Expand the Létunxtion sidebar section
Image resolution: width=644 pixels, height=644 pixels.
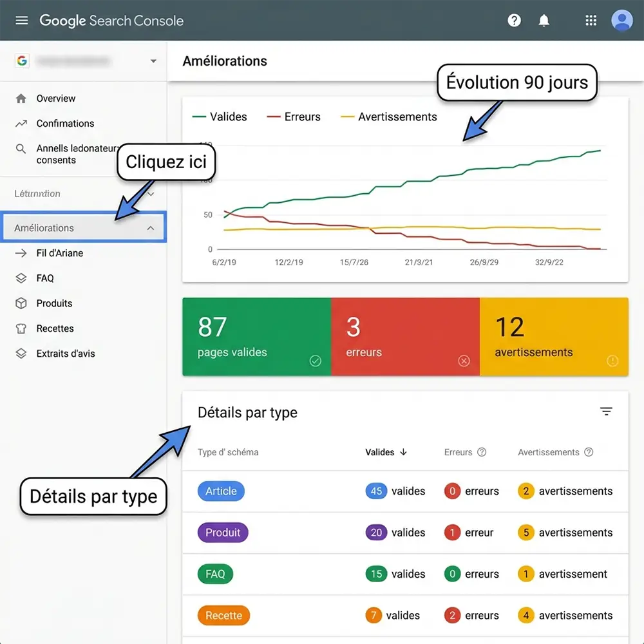point(150,194)
